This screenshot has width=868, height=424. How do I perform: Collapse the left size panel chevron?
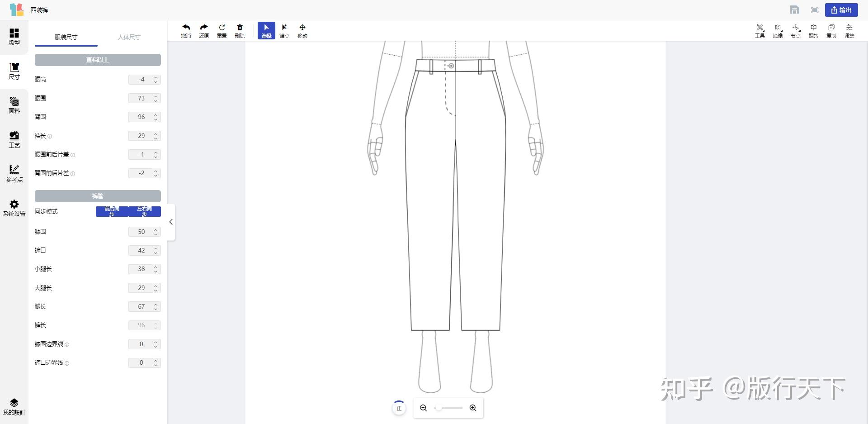pyautogui.click(x=171, y=222)
